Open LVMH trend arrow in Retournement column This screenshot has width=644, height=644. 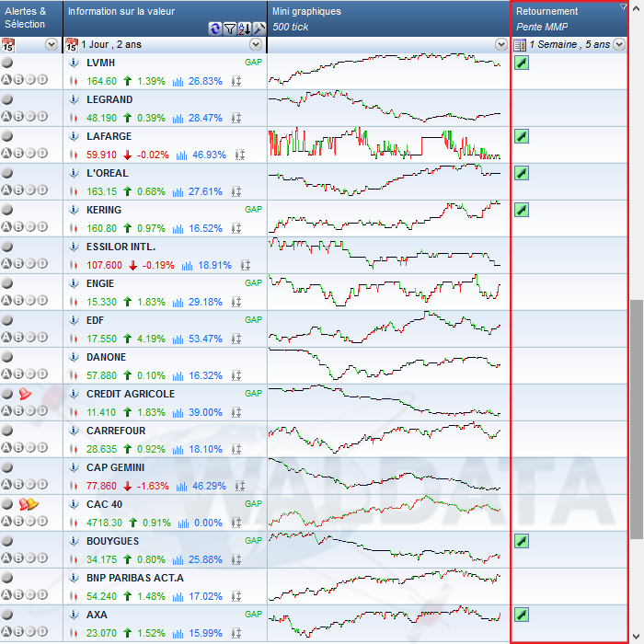[522, 63]
